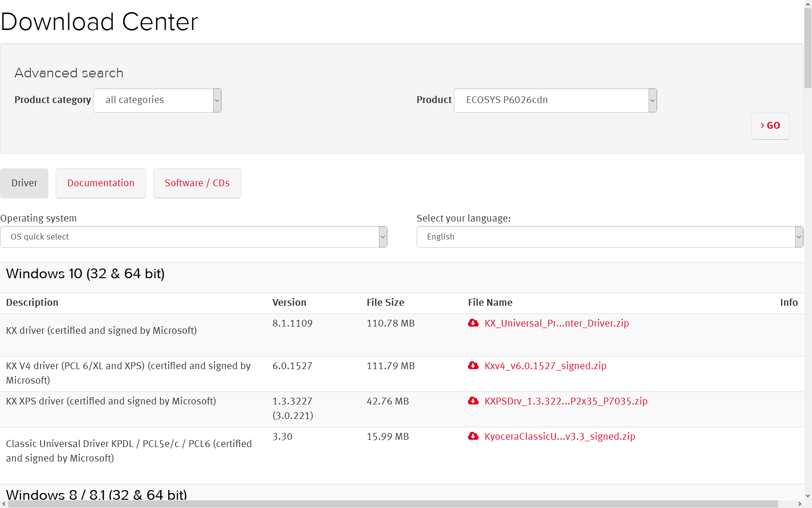
Task: Click the download cloud icon beside Kxv4_v6.0.1527_signed.zip
Action: pyautogui.click(x=473, y=365)
